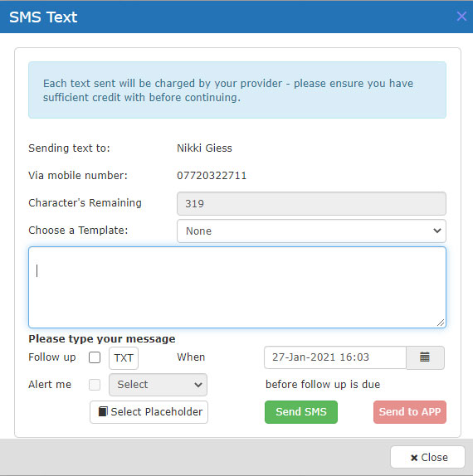Tick the Follow up checkbox
This screenshot has height=476, width=473.
[95, 357]
